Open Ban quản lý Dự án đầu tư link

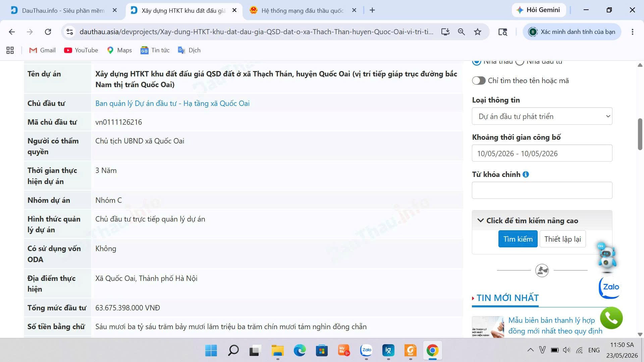click(172, 103)
